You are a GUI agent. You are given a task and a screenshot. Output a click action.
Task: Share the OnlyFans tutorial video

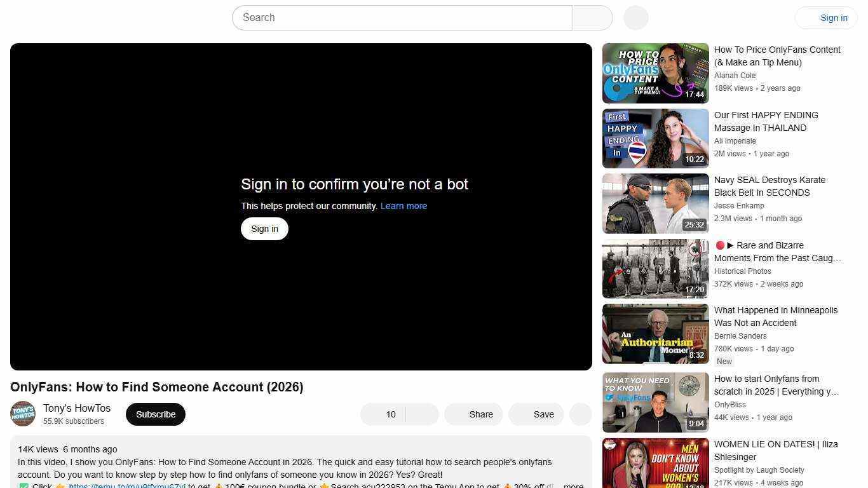(x=473, y=414)
